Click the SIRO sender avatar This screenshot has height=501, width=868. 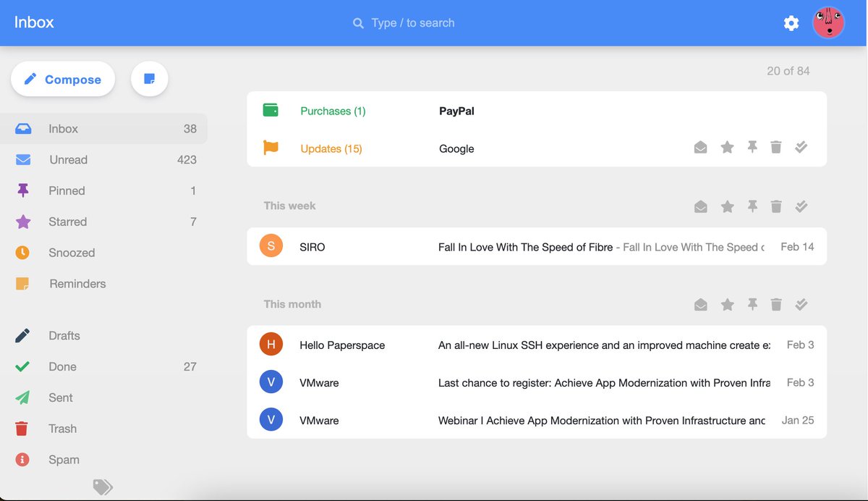pos(271,246)
